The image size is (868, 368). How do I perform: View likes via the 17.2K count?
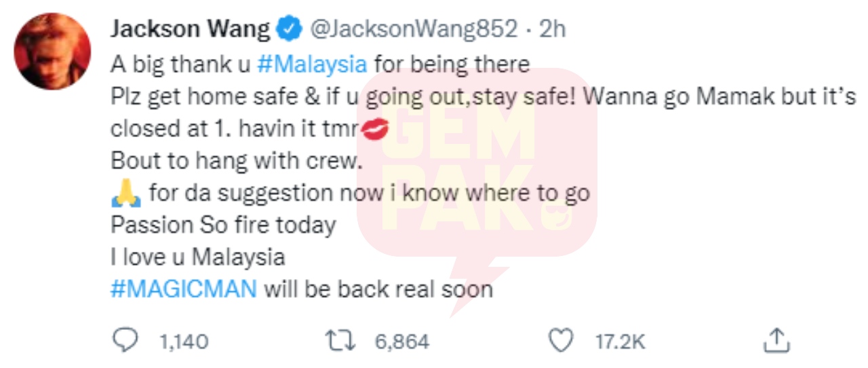[x=620, y=341]
